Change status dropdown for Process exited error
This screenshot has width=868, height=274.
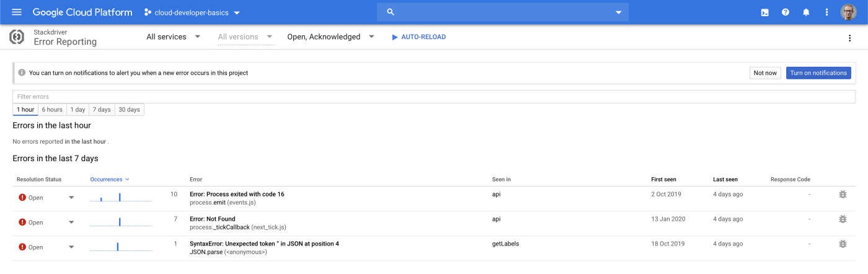point(71,198)
